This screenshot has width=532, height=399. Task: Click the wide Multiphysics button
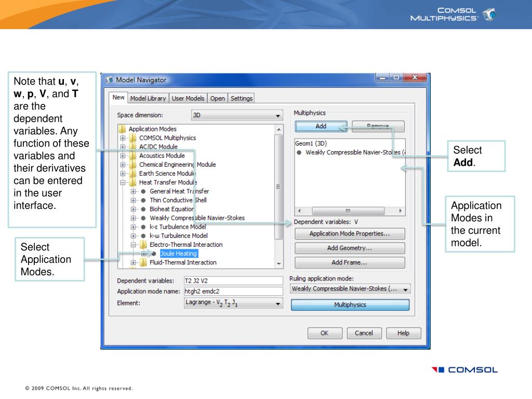[x=350, y=304]
